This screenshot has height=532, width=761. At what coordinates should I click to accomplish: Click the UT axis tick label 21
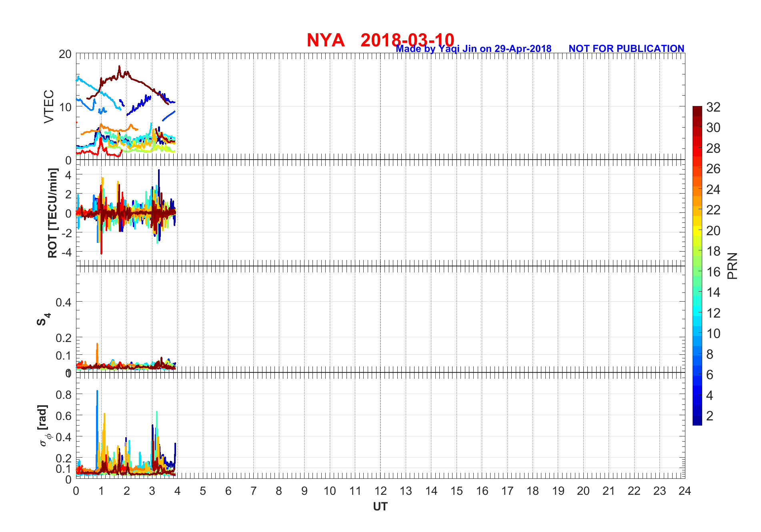609,491
